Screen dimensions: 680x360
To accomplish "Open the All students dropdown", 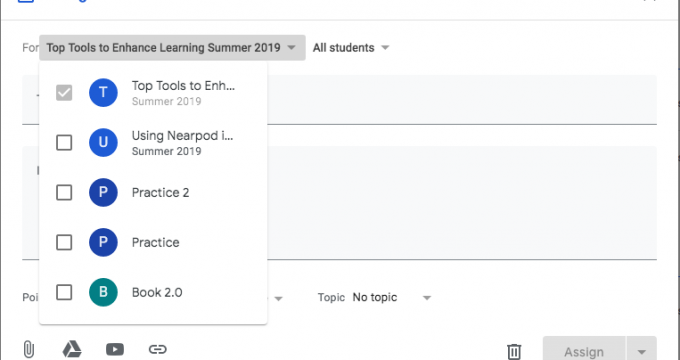I will (x=351, y=48).
